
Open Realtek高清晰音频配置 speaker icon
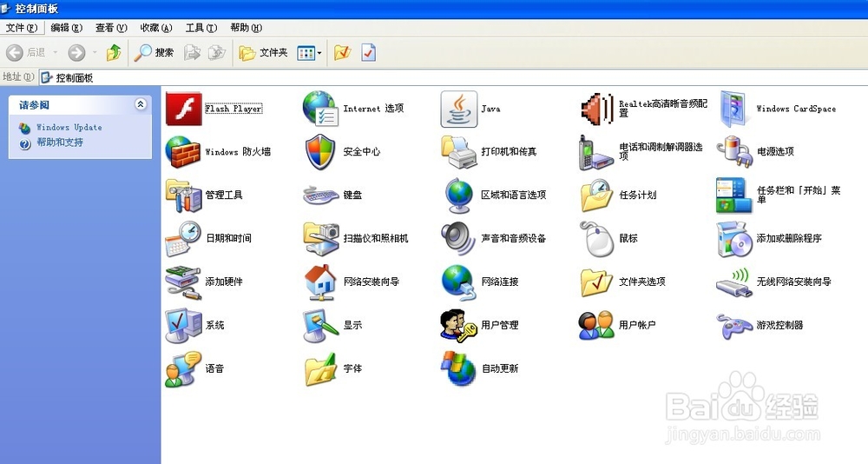click(x=597, y=109)
